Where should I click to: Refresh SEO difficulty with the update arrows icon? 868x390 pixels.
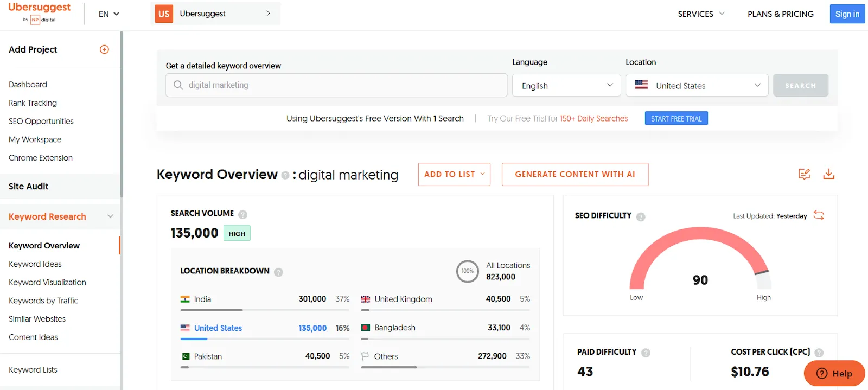tap(819, 215)
